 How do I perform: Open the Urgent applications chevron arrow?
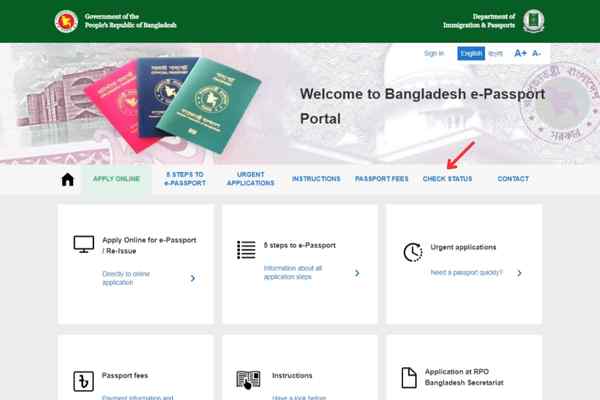click(519, 273)
